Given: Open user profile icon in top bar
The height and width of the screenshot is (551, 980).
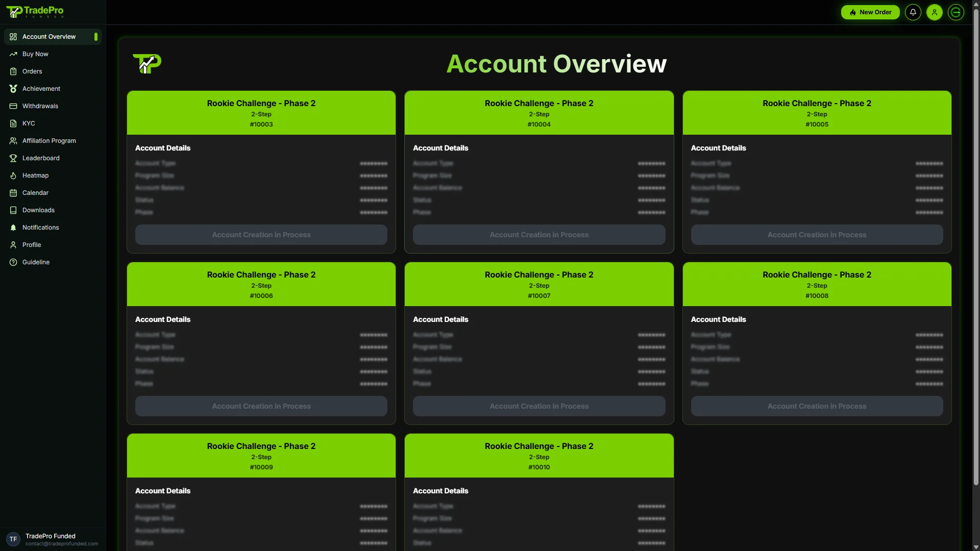Looking at the screenshot, I should (x=935, y=12).
